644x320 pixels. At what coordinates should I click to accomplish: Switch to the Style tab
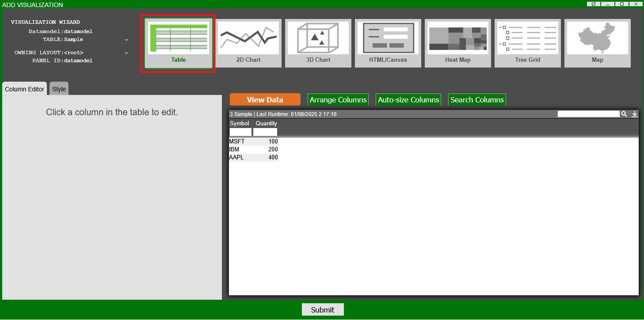pos(59,88)
